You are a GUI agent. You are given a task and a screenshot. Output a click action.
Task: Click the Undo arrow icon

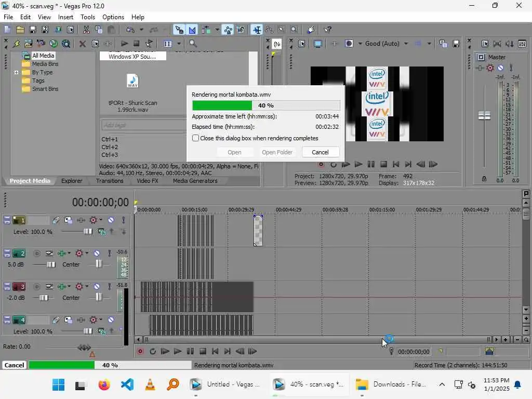[x=130, y=30]
